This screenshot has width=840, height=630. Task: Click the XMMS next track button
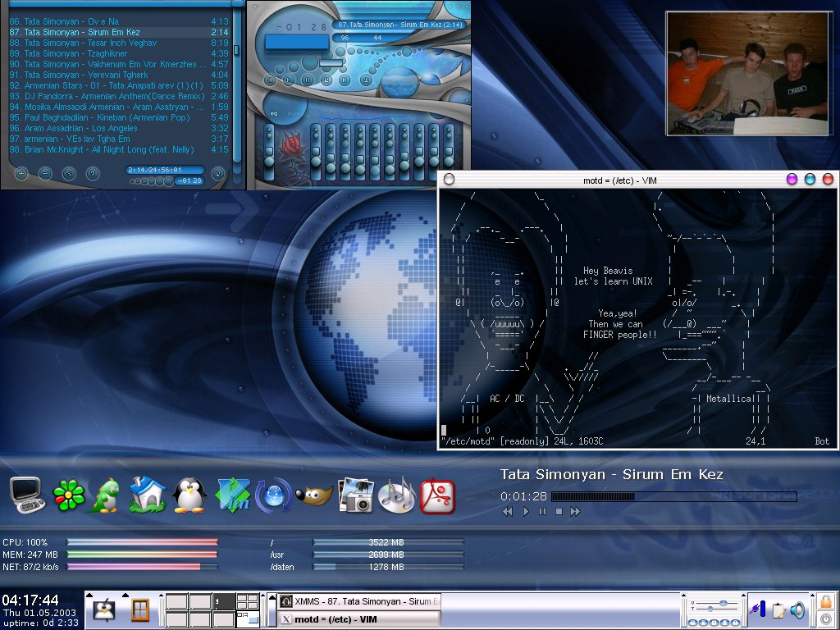345,80
